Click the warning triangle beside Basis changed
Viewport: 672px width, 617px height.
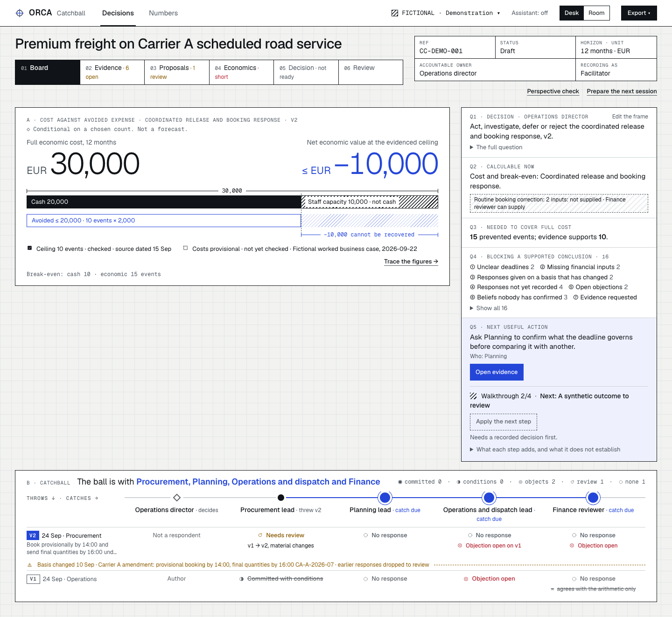(x=30, y=565)
